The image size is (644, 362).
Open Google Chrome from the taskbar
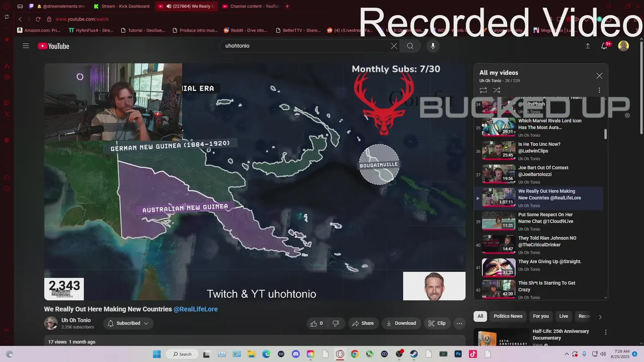(x=355, y=354)
